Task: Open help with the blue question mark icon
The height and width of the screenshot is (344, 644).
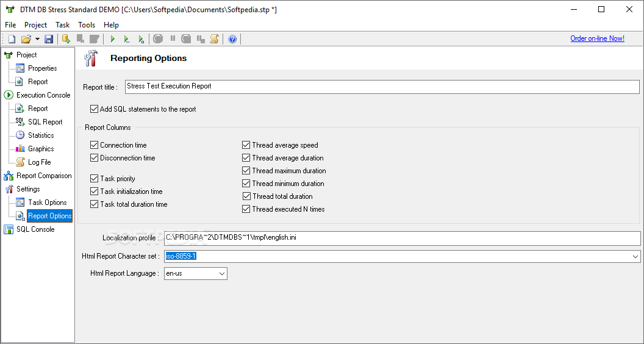Action: point(232,39)
